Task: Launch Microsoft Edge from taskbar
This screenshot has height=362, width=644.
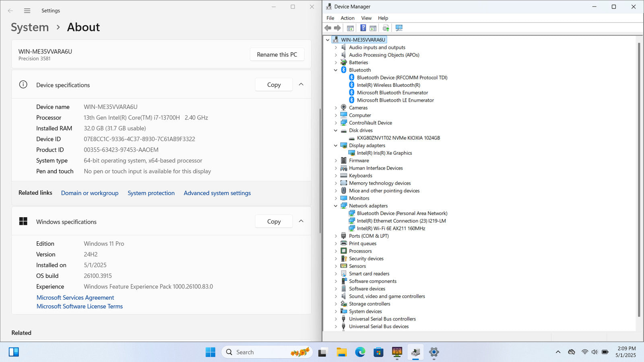Action: 360,352
